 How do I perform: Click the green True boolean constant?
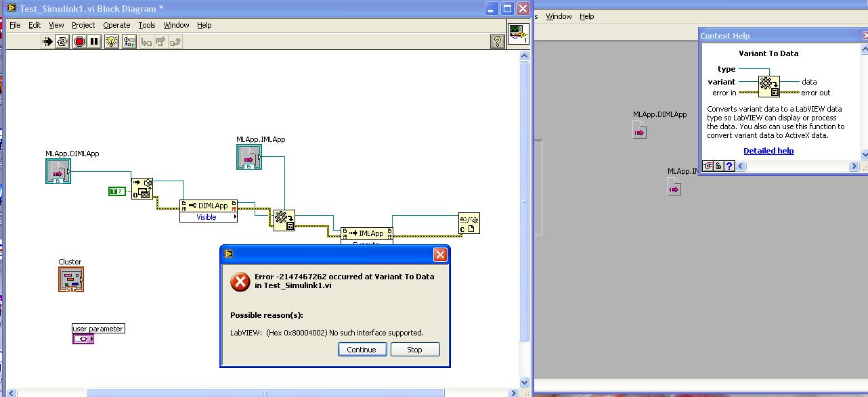click(x=117, y=191)
